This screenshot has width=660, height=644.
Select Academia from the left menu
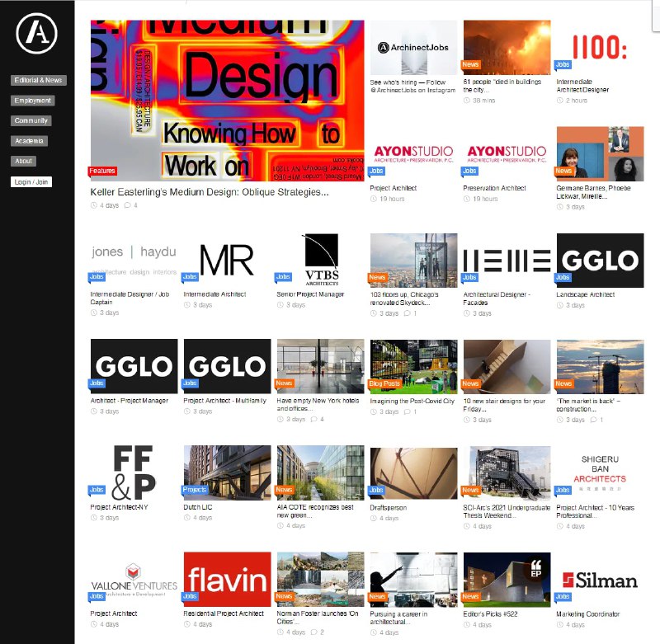click(29, 140)
